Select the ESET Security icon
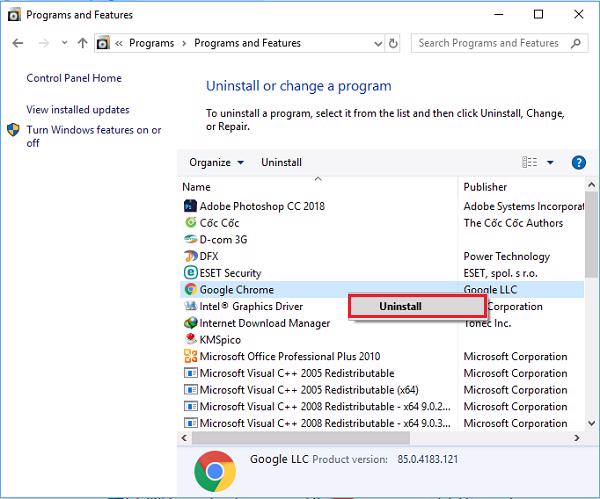 [190, 273]
